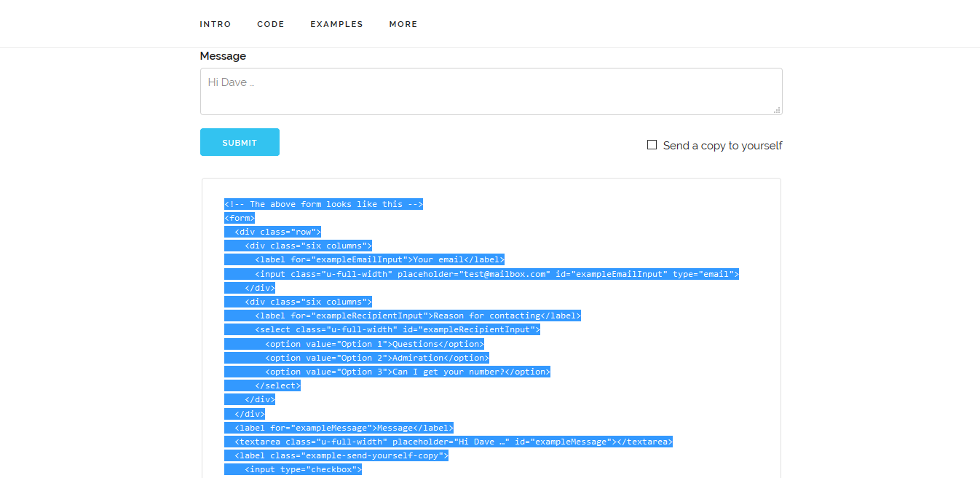The image size is (980, 478).
Task: Select the Option 1 Questions code line
Action: pos(354,343)
